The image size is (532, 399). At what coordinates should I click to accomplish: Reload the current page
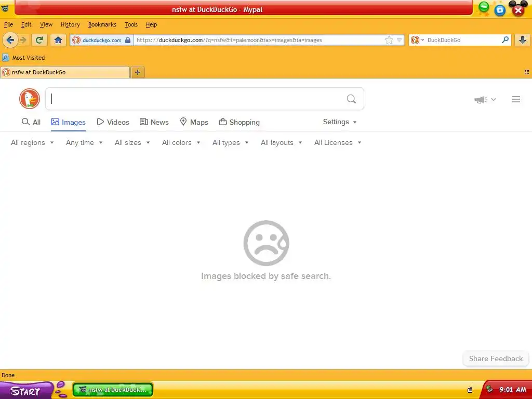39,40
